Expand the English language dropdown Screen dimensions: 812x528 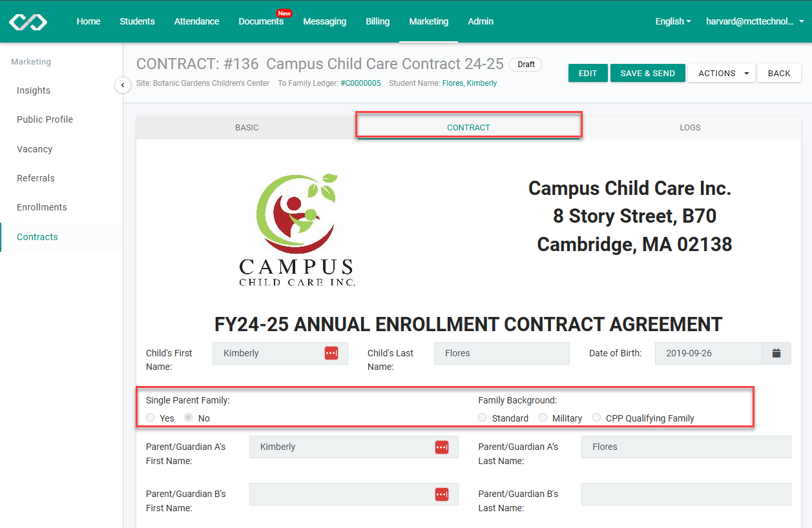[x=672, y=21]
